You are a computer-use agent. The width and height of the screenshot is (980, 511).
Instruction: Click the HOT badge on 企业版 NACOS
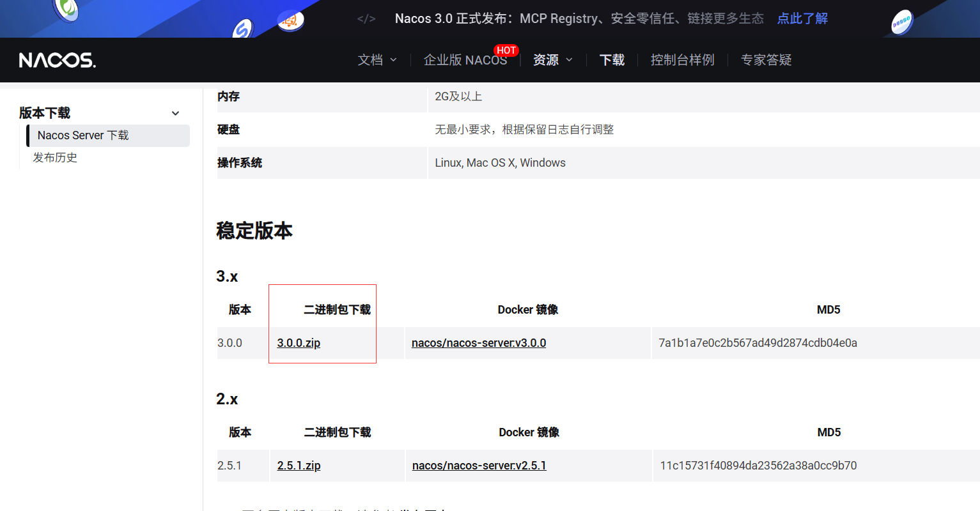[x=506, y=50]
